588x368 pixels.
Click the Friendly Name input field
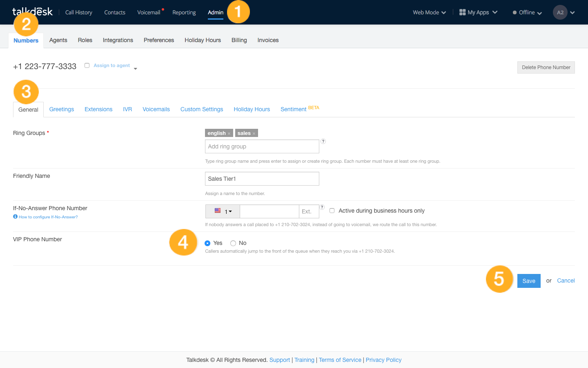(x=262, y=179)
